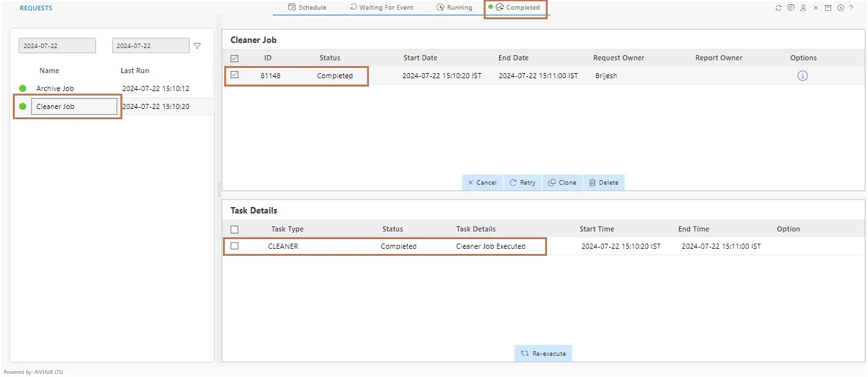Viewport: 868px width, 377px height.
Task: Check the CLEANER task row checkbox
Action: 234,246
